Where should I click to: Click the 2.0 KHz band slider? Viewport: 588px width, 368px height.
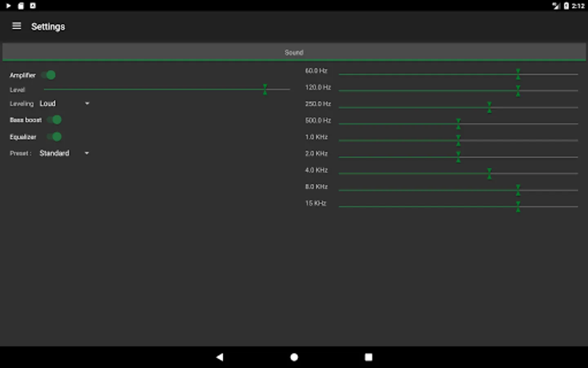tap(458, 157)
